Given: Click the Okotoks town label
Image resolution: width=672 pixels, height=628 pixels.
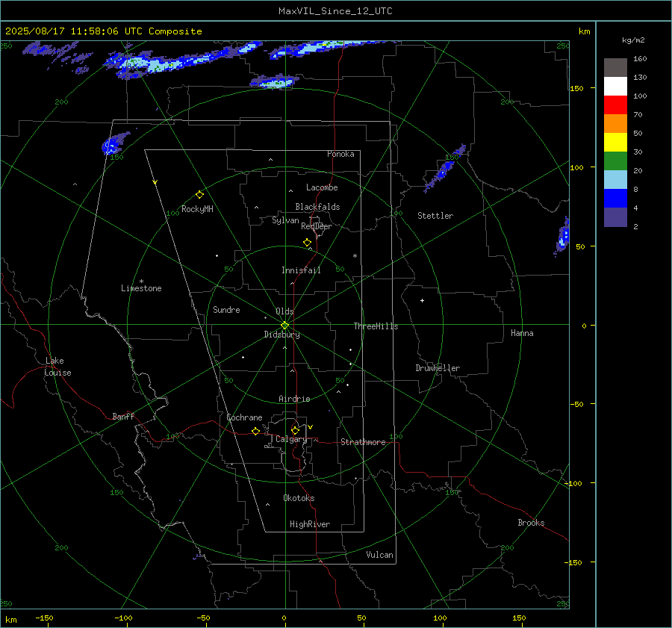Looking at the screenshot, I should click(299, 498).
